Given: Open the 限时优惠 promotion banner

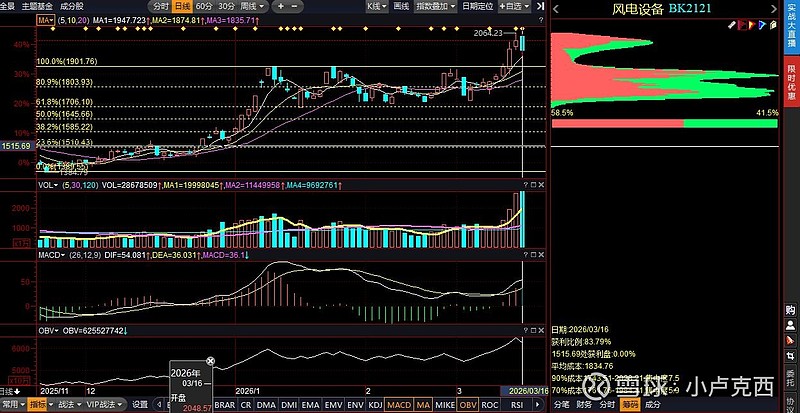Looking at the screenshot, I should tap(791, 80).
